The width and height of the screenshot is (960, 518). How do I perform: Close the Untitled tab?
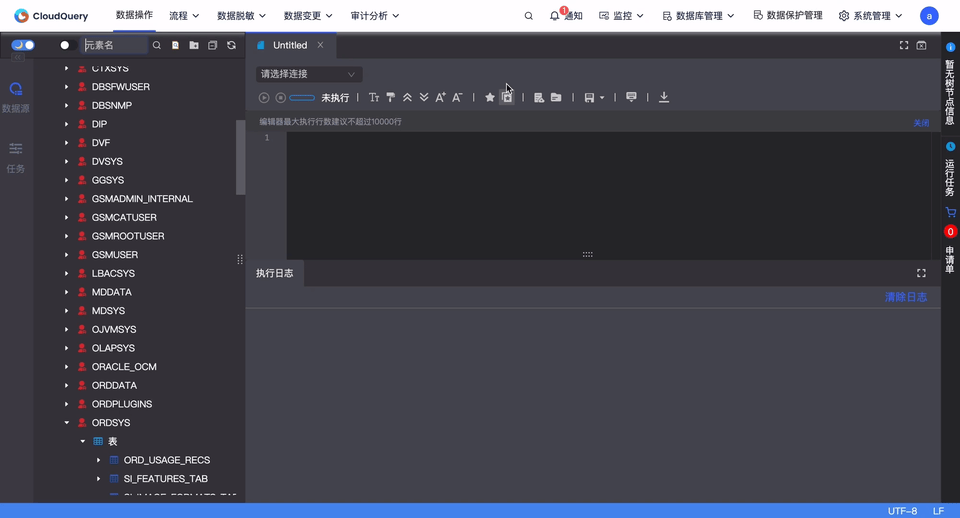click(320, 45)
